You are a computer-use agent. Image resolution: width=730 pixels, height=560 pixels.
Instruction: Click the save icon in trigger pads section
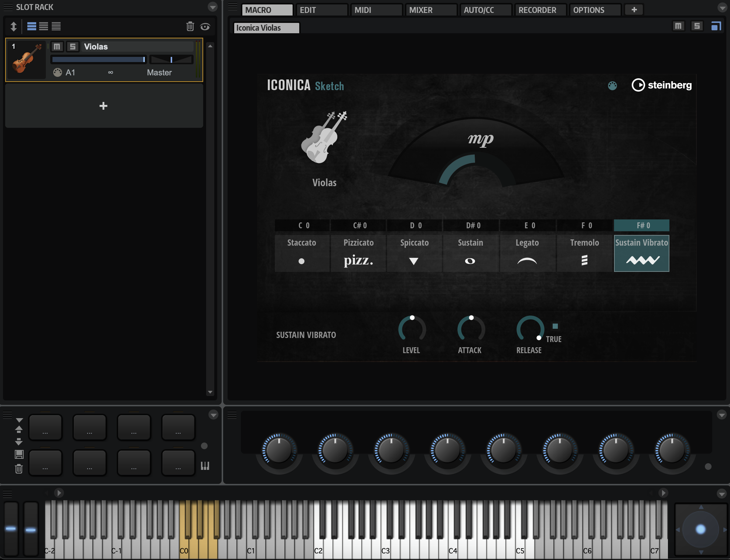point(19,454)
